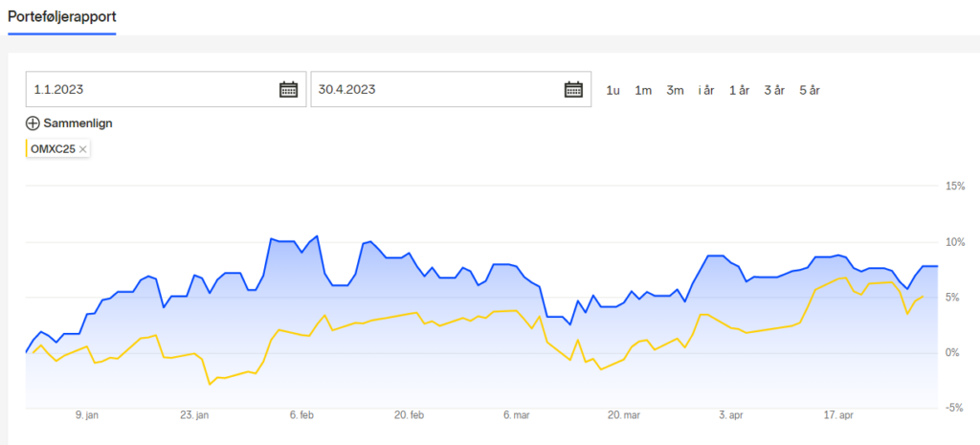The height and width of the screenshot is (445, 980).
Task: Click the end date field showing 30.4.2023
Action: pos(451,89)
